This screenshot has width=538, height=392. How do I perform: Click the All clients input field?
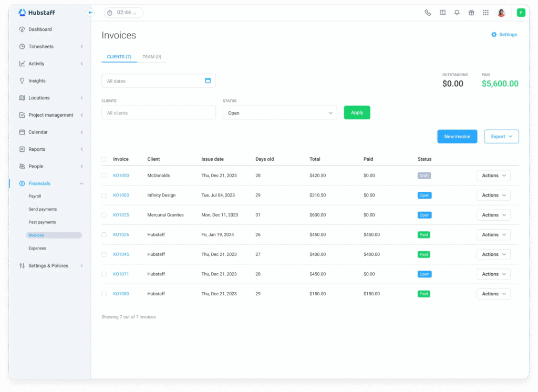(158, 113)
